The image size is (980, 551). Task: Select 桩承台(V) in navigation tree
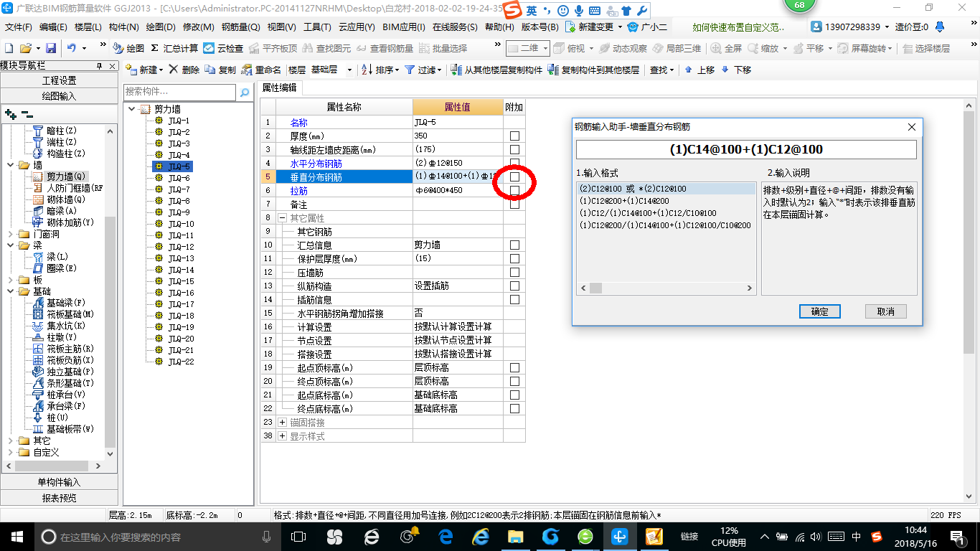pos(59,395)
